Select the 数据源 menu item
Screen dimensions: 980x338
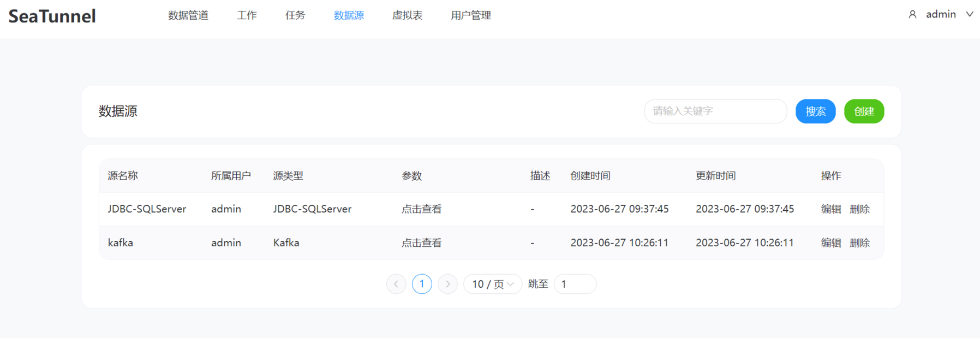349,15
